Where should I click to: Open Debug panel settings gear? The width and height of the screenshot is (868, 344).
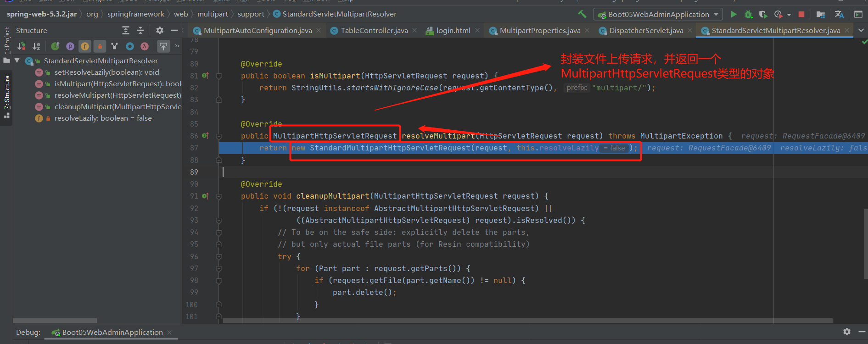coord(847,332)
